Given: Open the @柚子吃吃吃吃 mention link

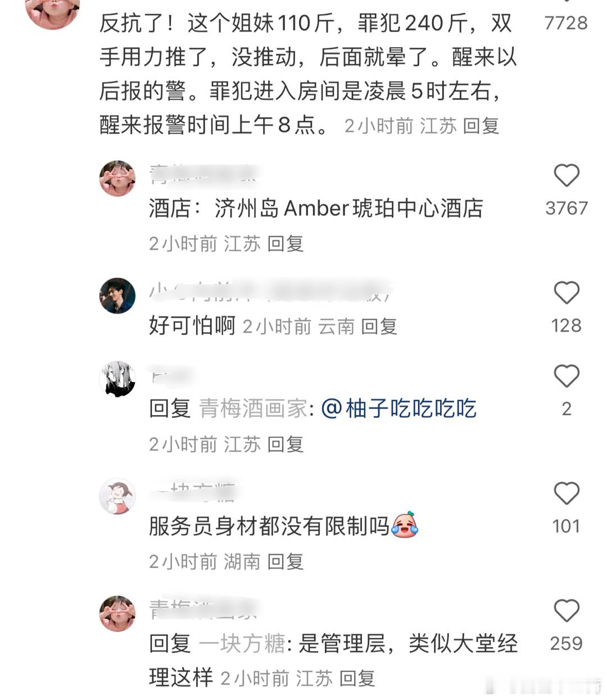Looking at the screenshot, I should coord(398,408).
